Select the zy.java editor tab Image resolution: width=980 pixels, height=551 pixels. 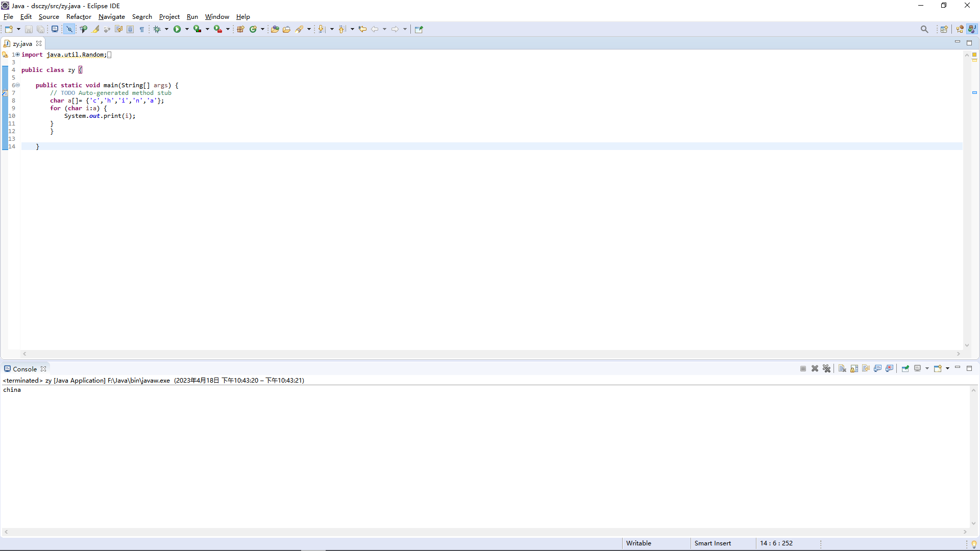(x=22, y=43)
